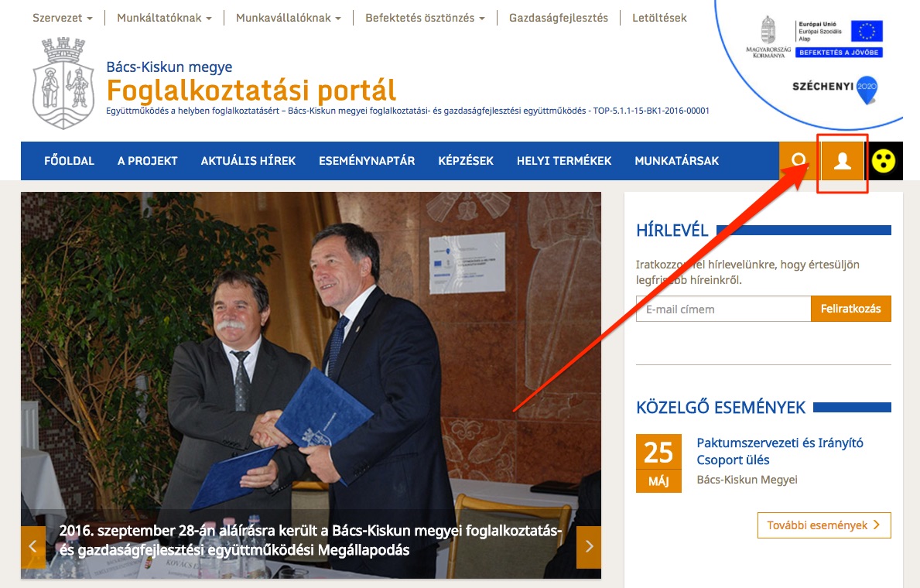Expand the Munkavállalóknak dropdown menu
The height and width of the screenshot is (588, 920).
[288, 19]
